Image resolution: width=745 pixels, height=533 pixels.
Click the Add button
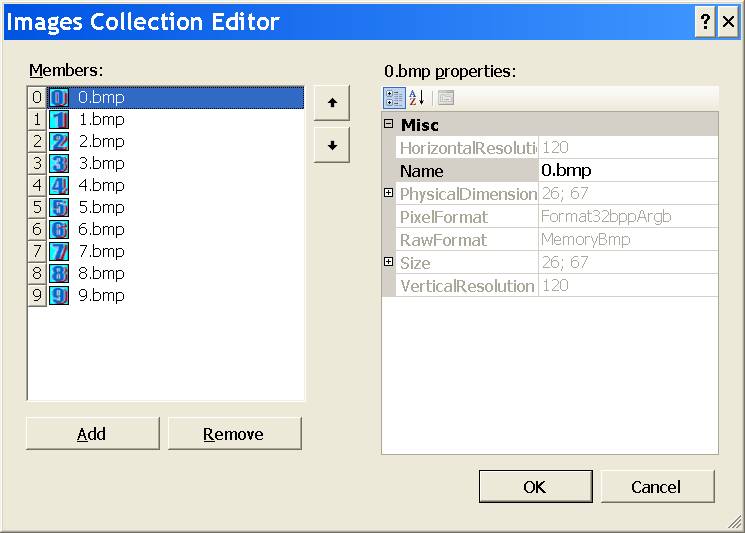(x=92, y=434)
